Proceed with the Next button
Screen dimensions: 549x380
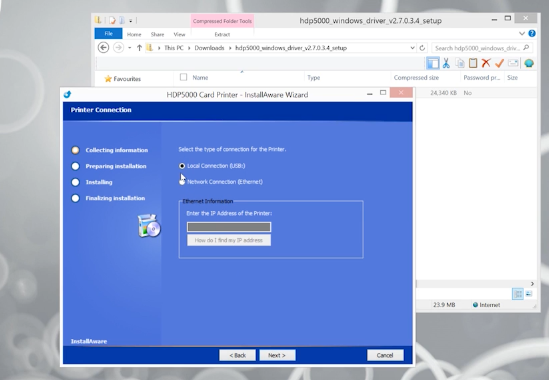click(277, 355)
